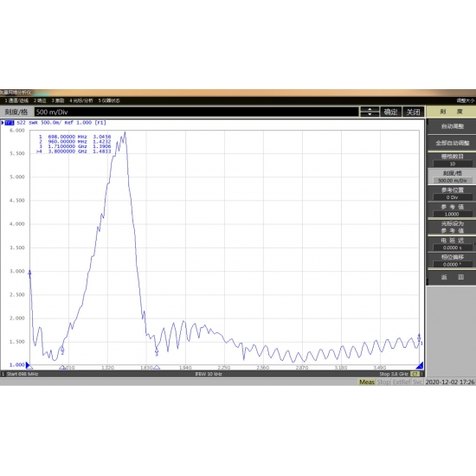
Task: Click the blue triangle at lower-right graph corner
Action: 420,365
